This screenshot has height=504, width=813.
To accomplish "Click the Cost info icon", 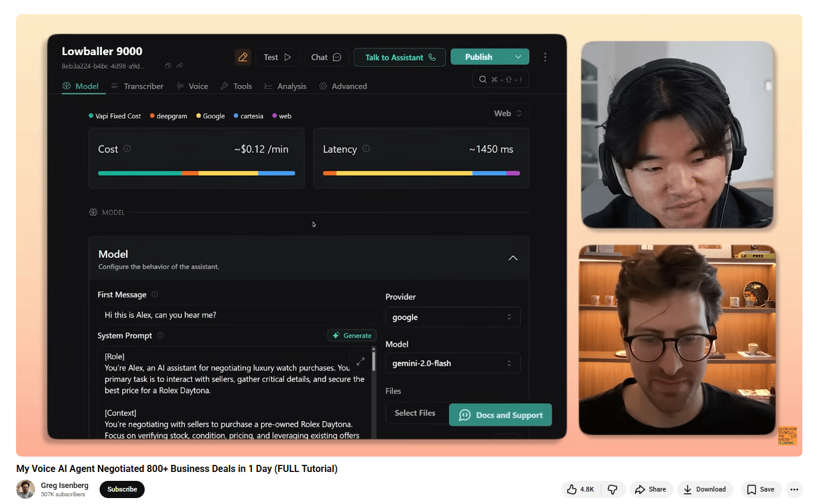I will pos(127,149).
